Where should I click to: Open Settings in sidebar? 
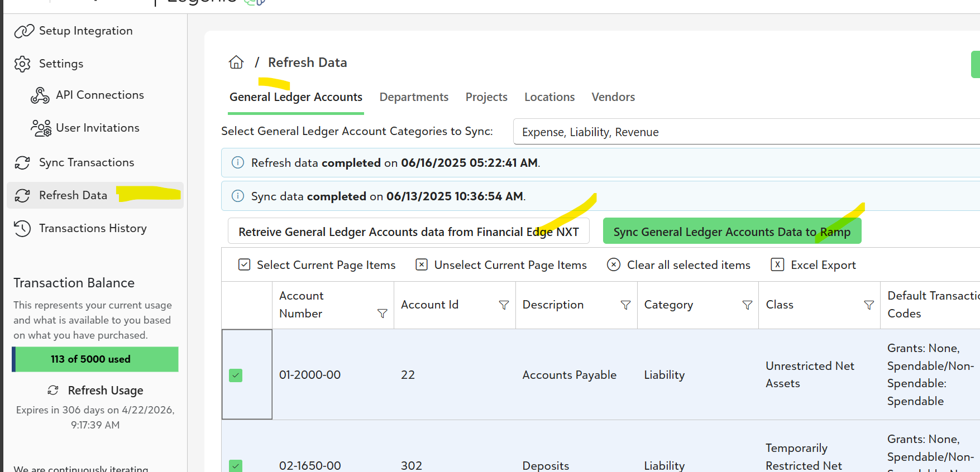pos(61,64)
